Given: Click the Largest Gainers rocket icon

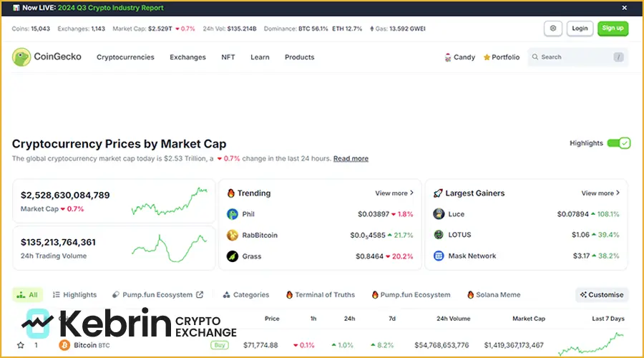Looking at the screenshot, I should coord(438,193).
